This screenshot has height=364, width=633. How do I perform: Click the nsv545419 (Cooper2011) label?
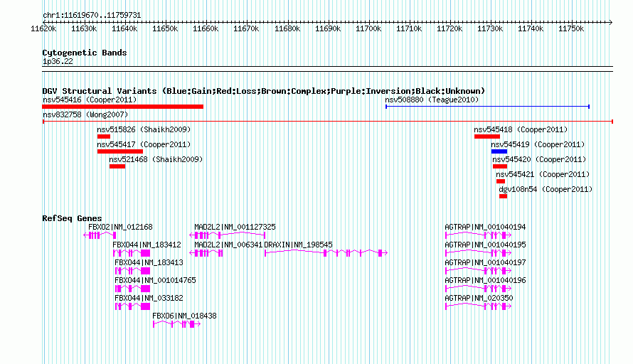coord(538,144)
